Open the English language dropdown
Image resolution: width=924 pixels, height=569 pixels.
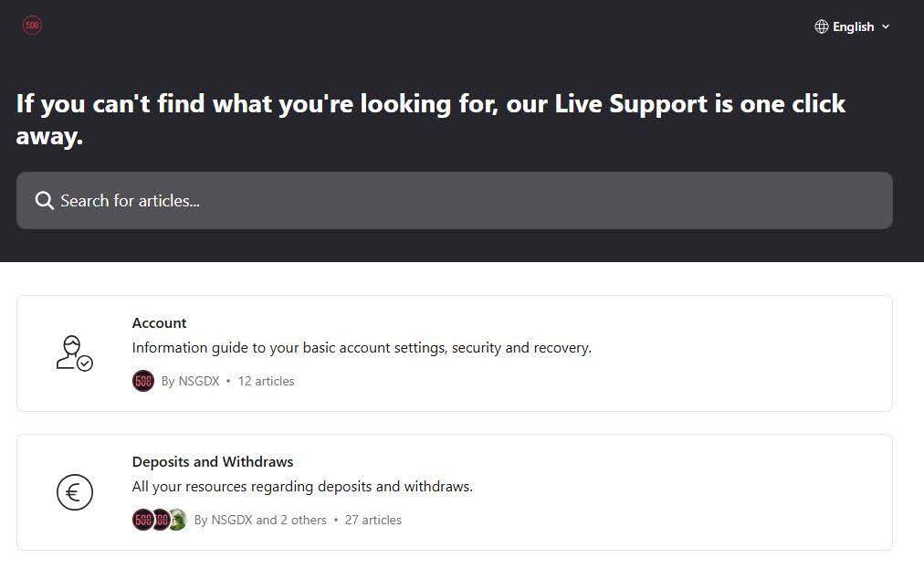point(853,26)
